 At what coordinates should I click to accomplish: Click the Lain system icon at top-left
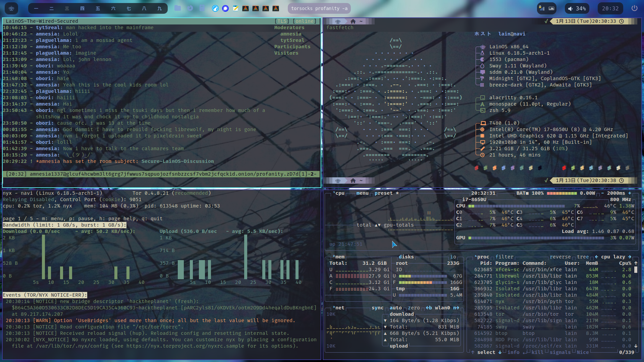[x=11, y=8]
